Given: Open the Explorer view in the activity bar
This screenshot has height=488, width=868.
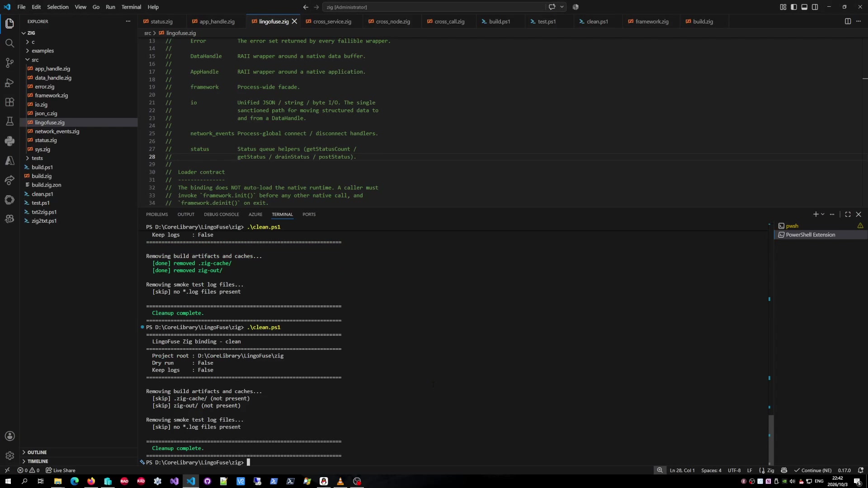Looking at the screenshot, I should (x=9, y=23).
